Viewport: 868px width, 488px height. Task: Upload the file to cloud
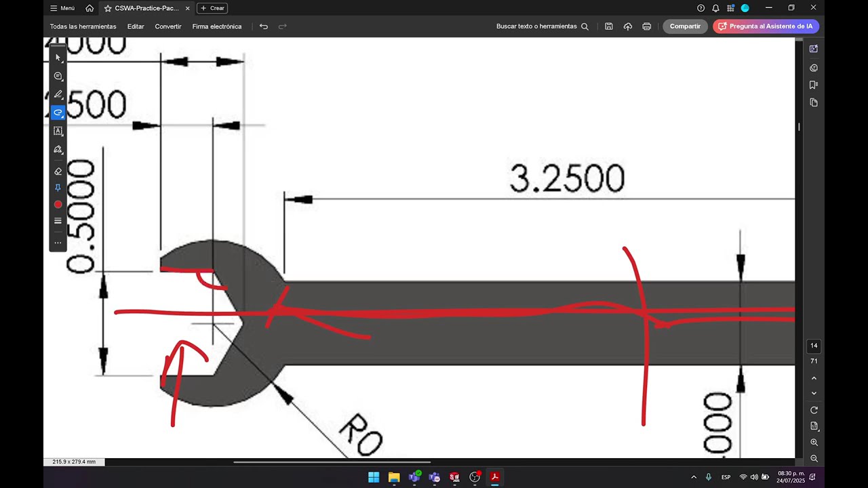pos(628,26)
